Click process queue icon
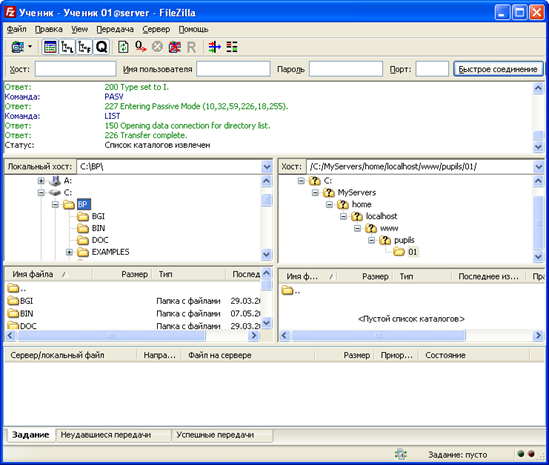Image resolution: width=549 pixels, height=465 pixels. 141,47
